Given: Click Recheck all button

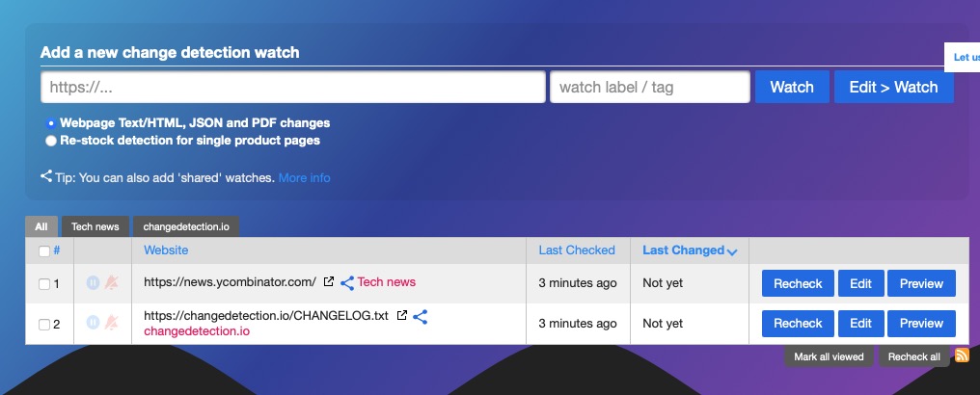Looking at the screenshot, I should click(x=913, y=356).
